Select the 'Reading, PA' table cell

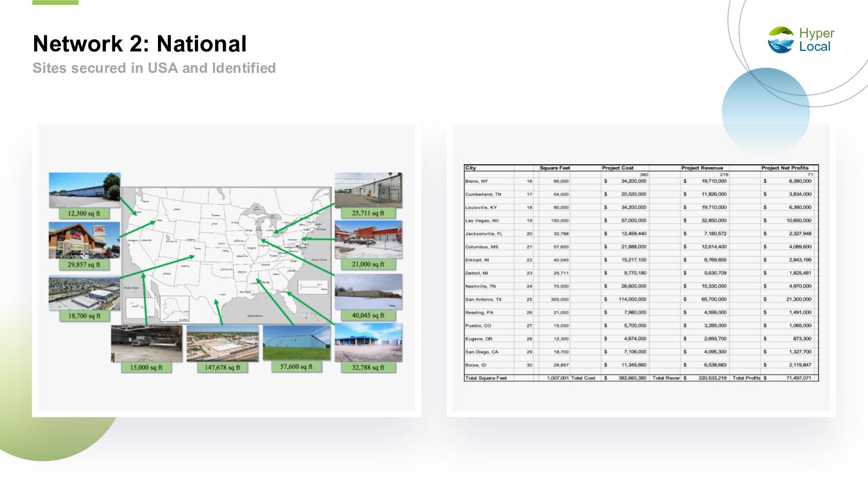(x=479, y=312)
